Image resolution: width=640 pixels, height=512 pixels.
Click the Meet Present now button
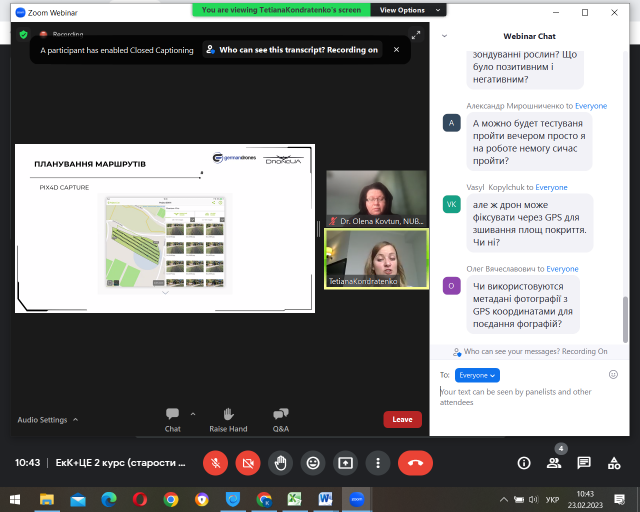pos(345,463)
